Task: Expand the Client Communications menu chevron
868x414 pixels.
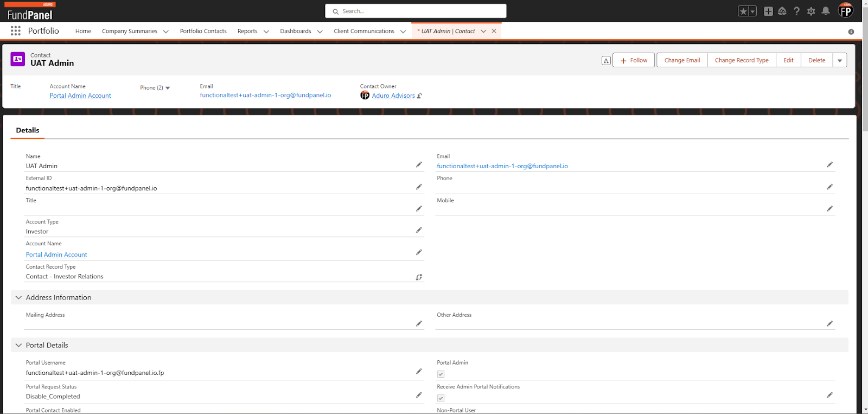Action: click(x=403, y=31)
